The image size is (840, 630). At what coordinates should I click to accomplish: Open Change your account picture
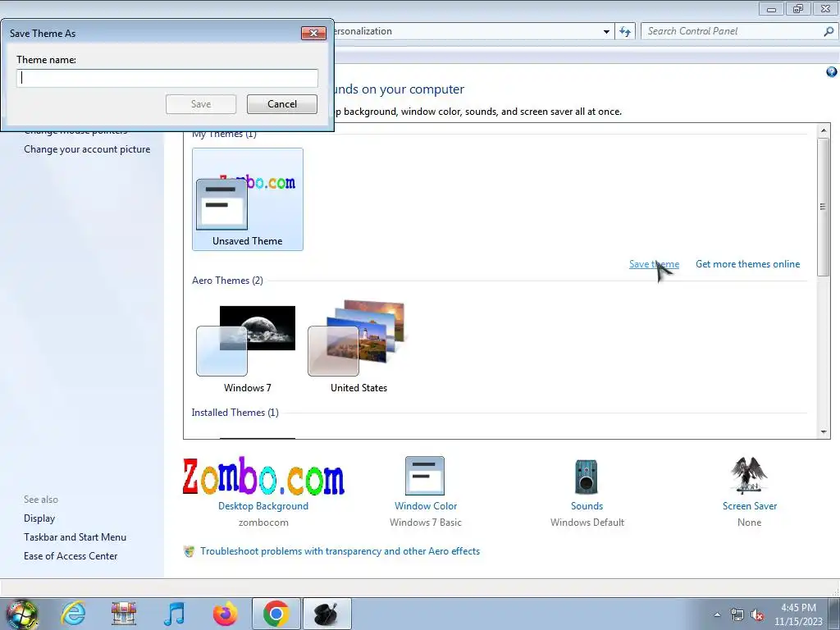click(87, 149)
